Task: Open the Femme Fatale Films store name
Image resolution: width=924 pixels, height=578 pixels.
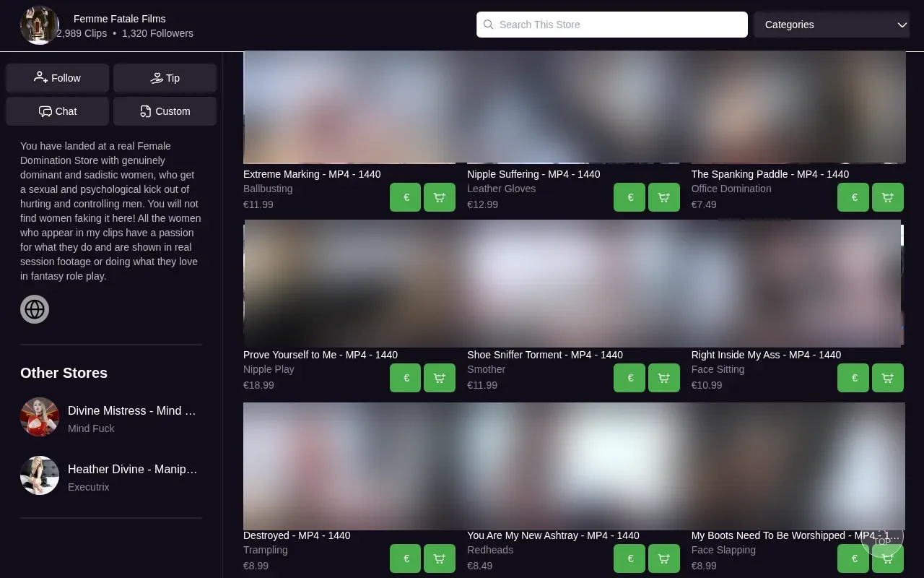Action: click(119, 19)
